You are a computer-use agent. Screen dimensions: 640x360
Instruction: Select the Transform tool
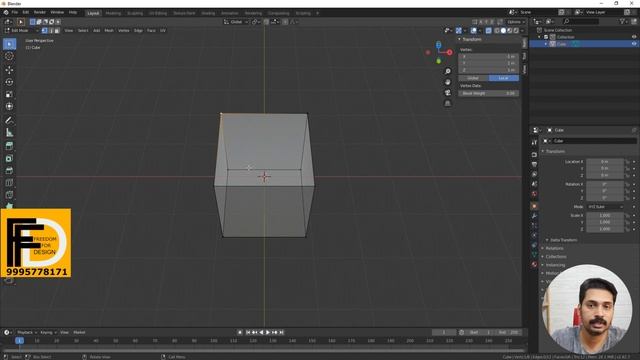(9, 107)
